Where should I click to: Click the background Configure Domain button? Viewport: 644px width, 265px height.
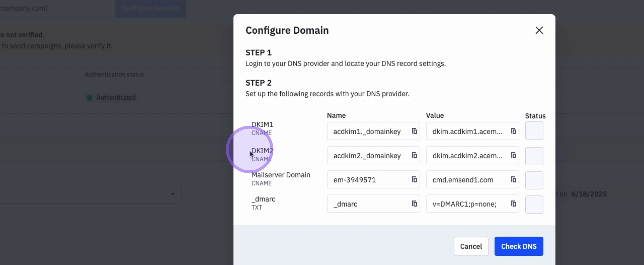150,8
